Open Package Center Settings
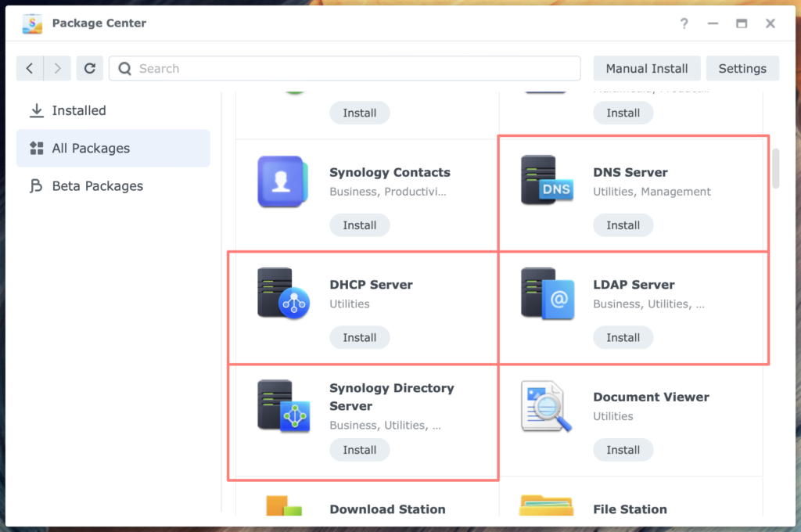 [x=742, y=68]
